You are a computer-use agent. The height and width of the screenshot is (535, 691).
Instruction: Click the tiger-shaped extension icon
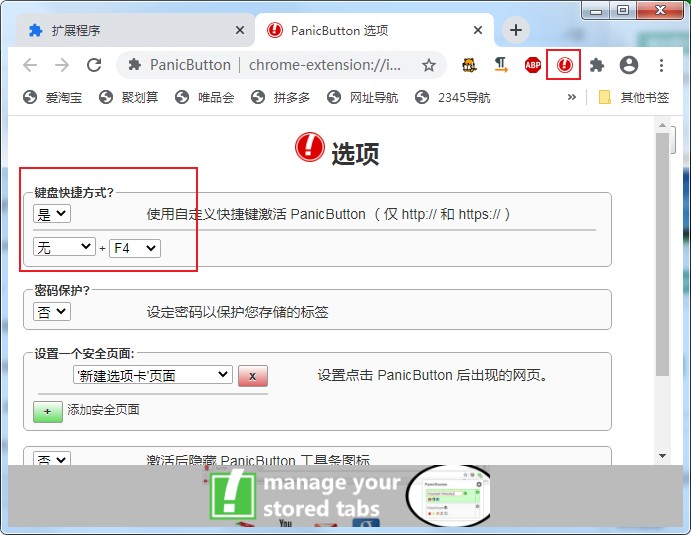tap(469, 65)
